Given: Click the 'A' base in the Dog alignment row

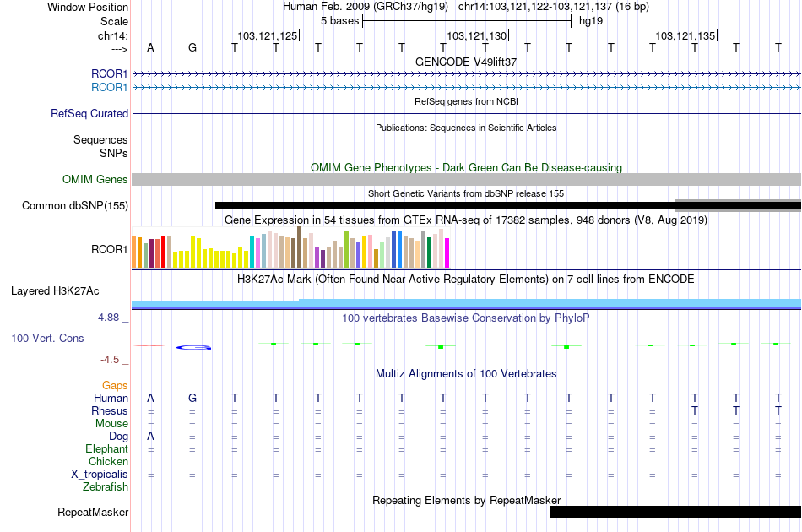Looking at the screenshot, I should tap(150, 437).
